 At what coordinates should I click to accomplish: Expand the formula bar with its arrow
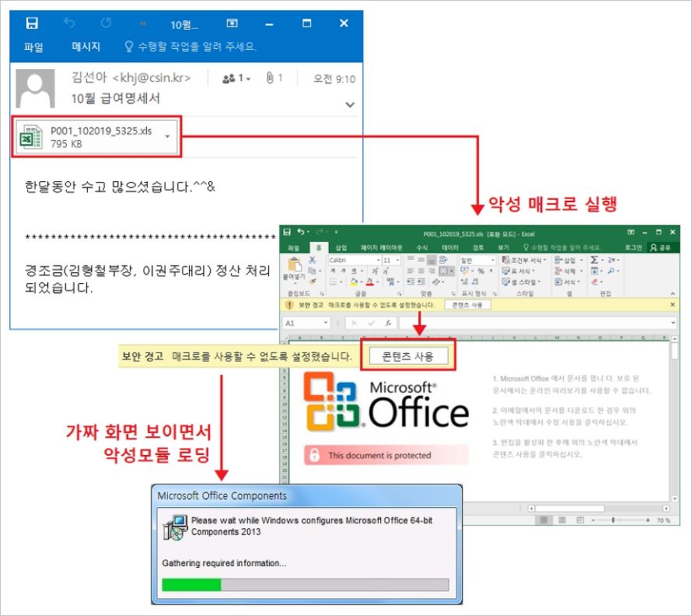coord(673,323)
